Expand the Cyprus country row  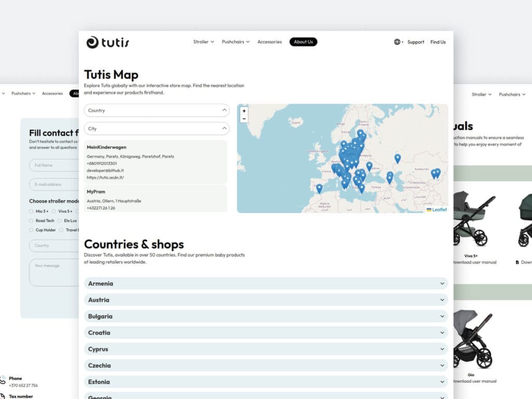[266, 349]
